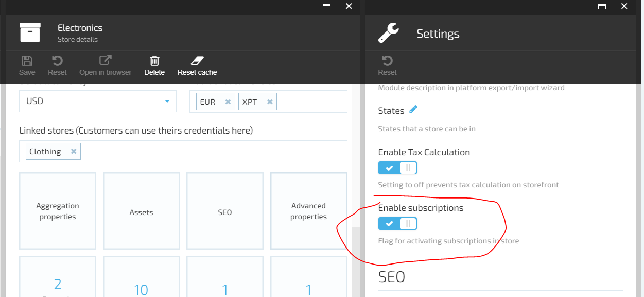The height and width of the screenshot is (297, 644).
Task: Remove the XPT currency tag
Action: coord(270,101)
